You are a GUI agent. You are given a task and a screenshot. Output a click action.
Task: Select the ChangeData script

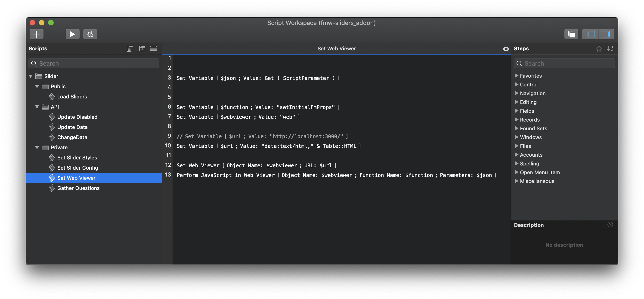coord(94,137)
